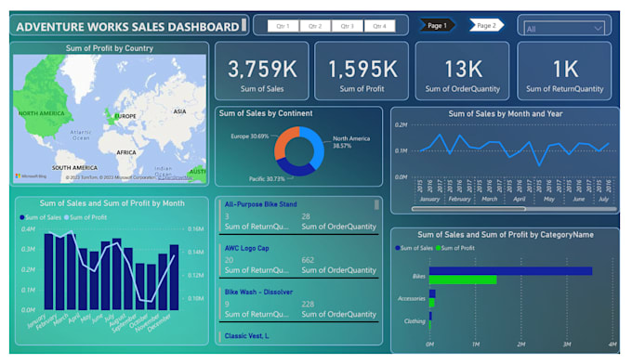
Task: Open the All filter dropdown
Action: click(564, 29)
